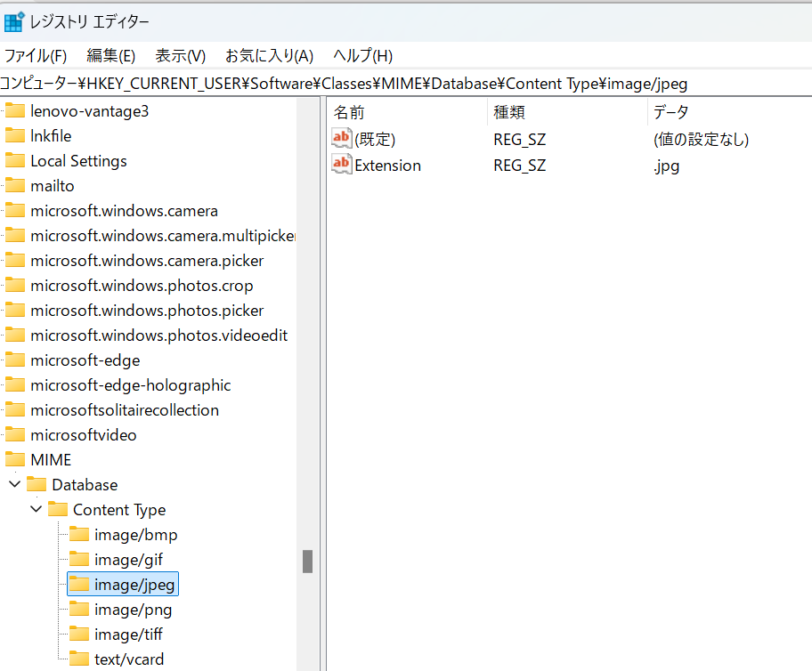Select the Local Settings folder icon
This screenshot has height=671, width=812.
coord(15,160)
